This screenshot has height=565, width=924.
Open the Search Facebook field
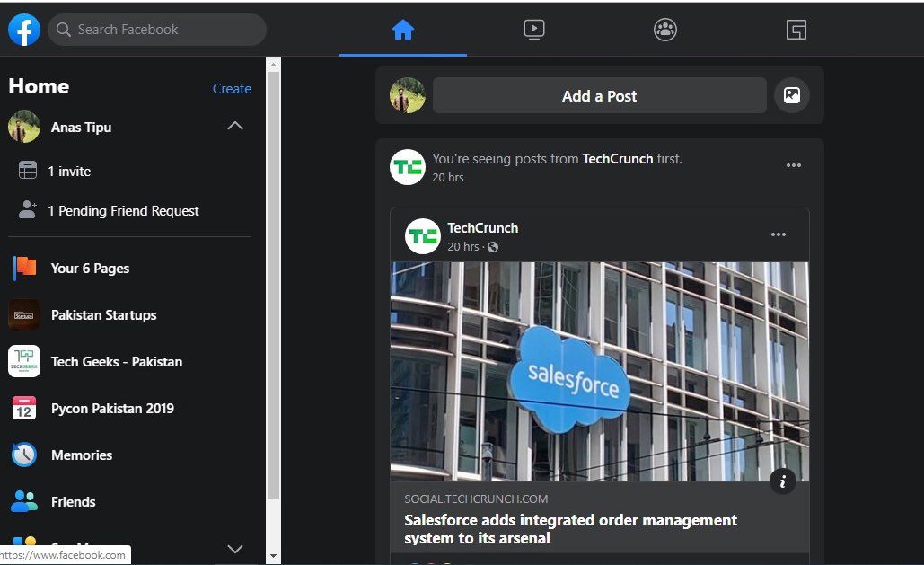pyautogui.click(x=157, y=29)
